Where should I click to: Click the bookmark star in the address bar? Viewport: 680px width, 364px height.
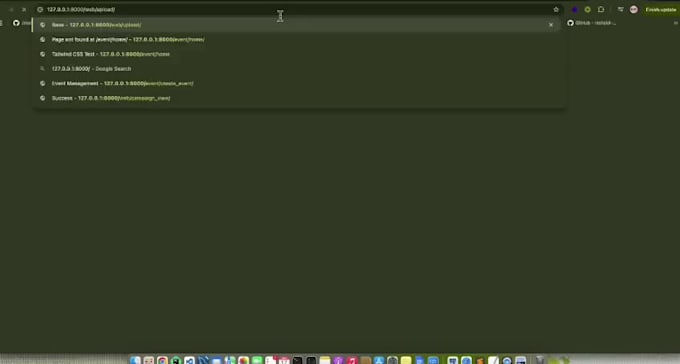(556, 10)
